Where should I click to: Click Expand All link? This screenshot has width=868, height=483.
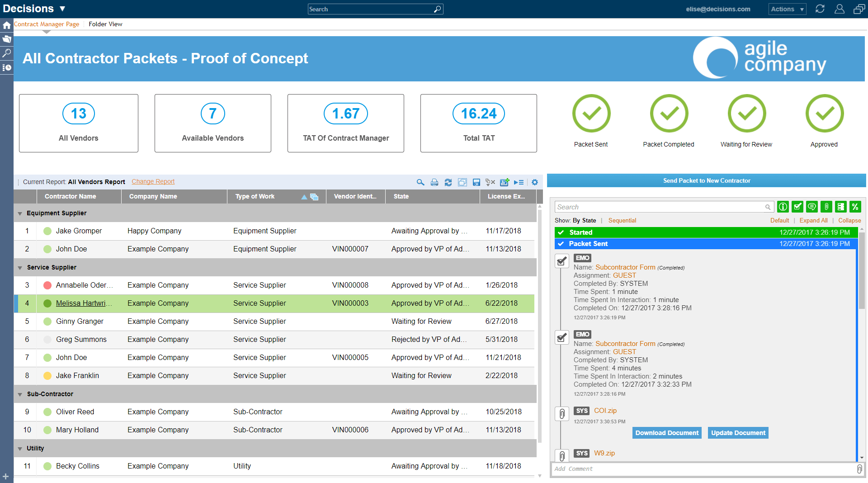(813, 221)
